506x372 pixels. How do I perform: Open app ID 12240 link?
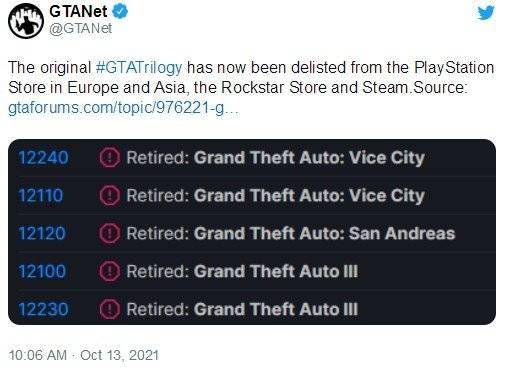(43, 158)
